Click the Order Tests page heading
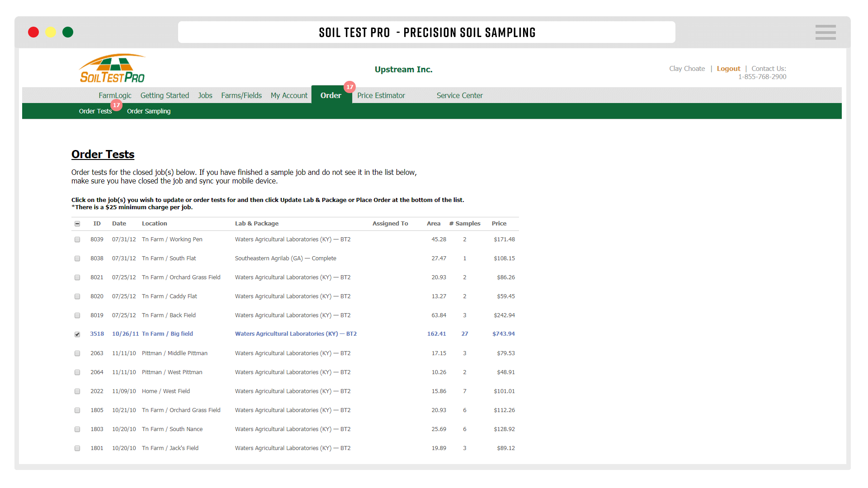The image size is (868, 488). pos(103,154)
